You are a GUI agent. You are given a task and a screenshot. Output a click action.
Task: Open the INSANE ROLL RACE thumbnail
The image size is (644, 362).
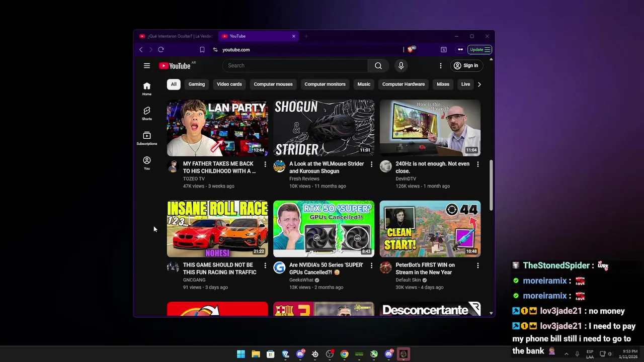pos(217,229)
